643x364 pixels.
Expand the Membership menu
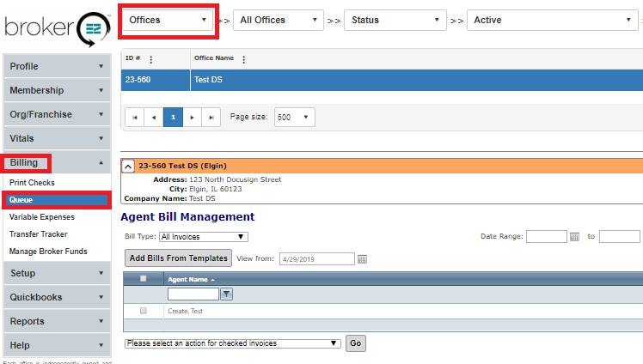pos(56,90)
